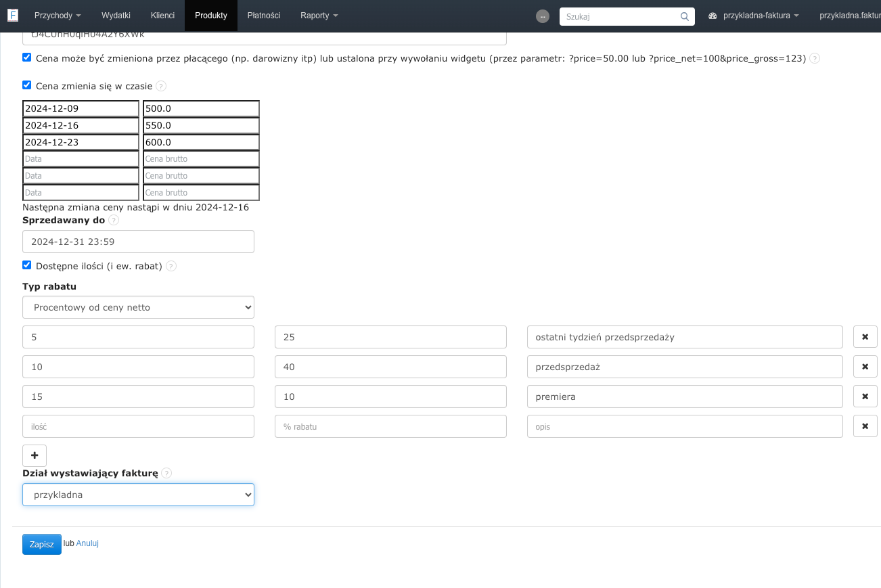The width and height of the screenshot is (881, 588).
Task: Click the price field with 550.0
Action: [x=201, y=125]
